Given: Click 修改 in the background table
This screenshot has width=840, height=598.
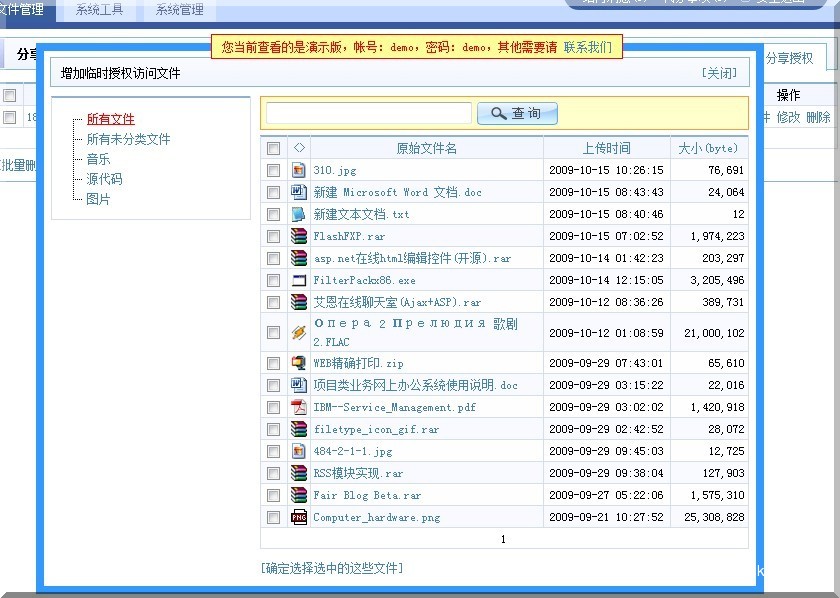Looking at the screenshot, I should tap(789, 117).
